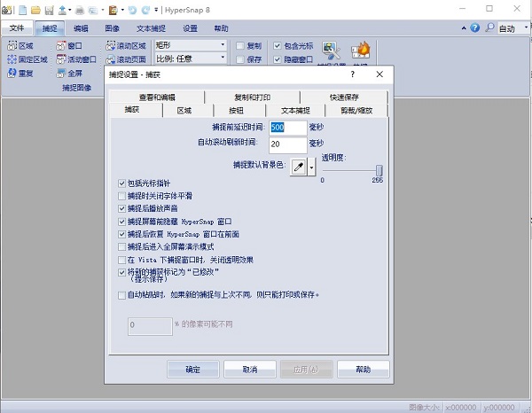Enable 捕捉后进入全屏幕演示模式 checkbox
Screen dimensions: 532x413
tap(121, 247)
